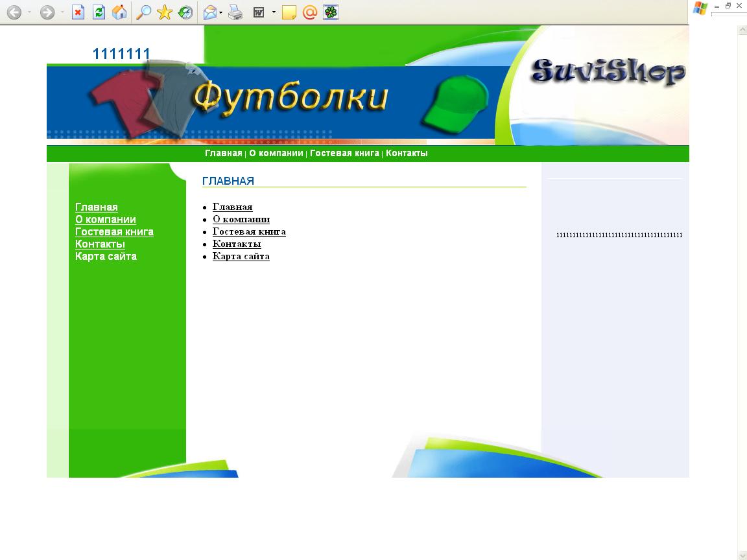Go to the browser Home page
The width and height of the screenshot is (747, 560).
[x=119, y=12]
